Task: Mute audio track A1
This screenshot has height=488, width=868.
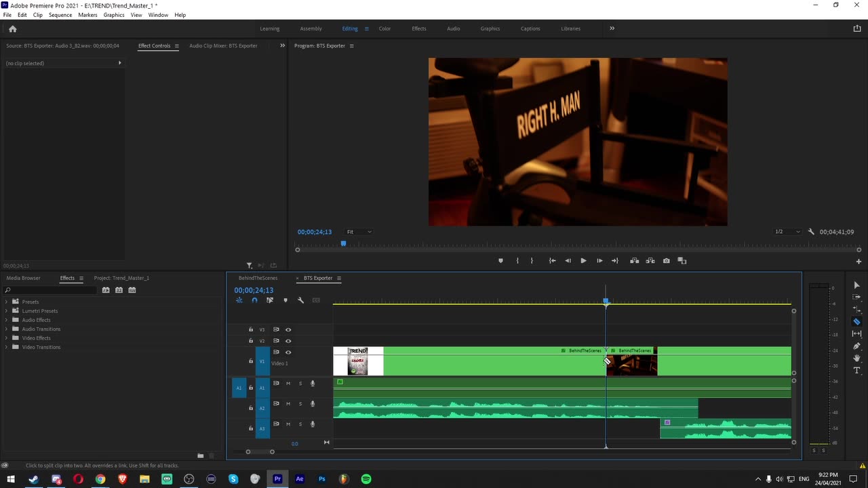Action: tap(288, 384)
